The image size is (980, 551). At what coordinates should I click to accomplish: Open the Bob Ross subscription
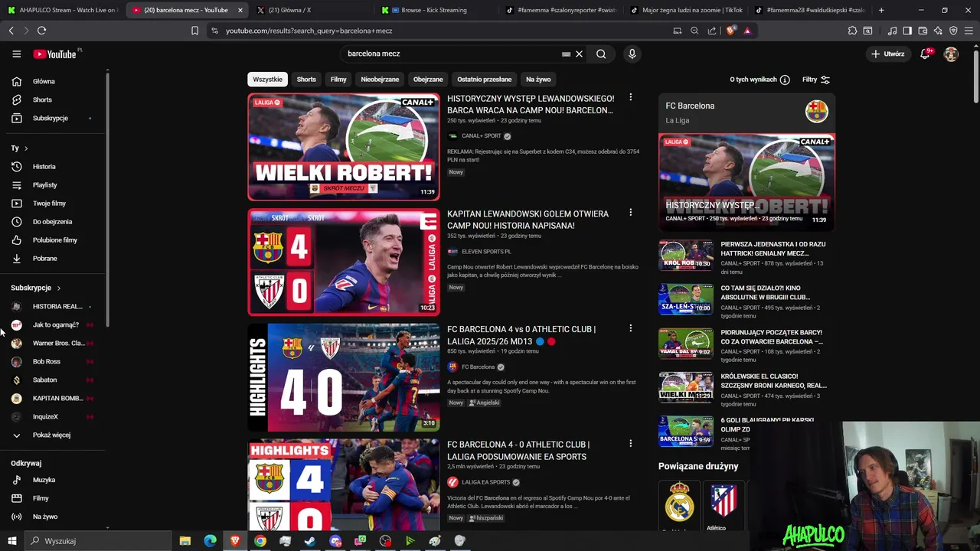coord(54,361)
